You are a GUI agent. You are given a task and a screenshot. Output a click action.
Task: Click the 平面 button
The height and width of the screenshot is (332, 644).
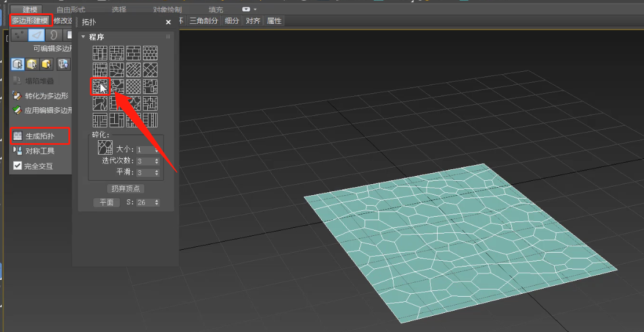click(x=107, y=202)
